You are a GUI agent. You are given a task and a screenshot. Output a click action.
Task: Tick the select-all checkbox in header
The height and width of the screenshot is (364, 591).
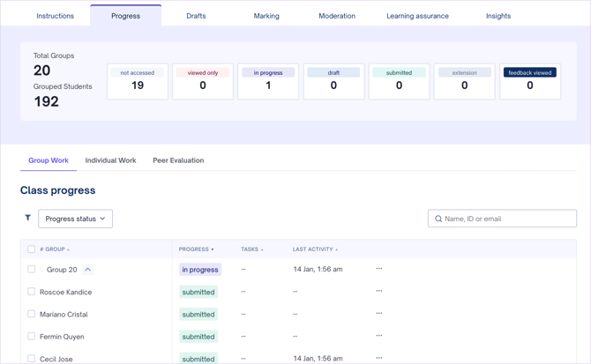pos(32,249)
